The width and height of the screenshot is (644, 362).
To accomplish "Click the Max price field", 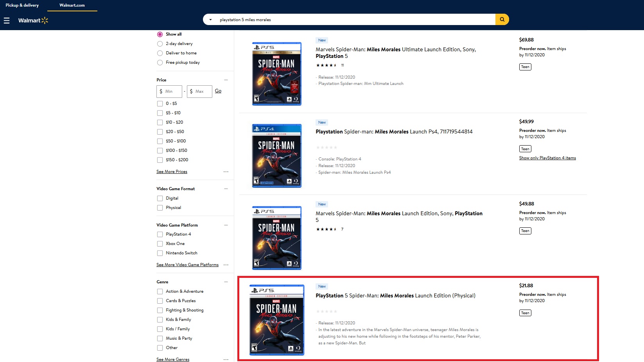I will [199, 92].
